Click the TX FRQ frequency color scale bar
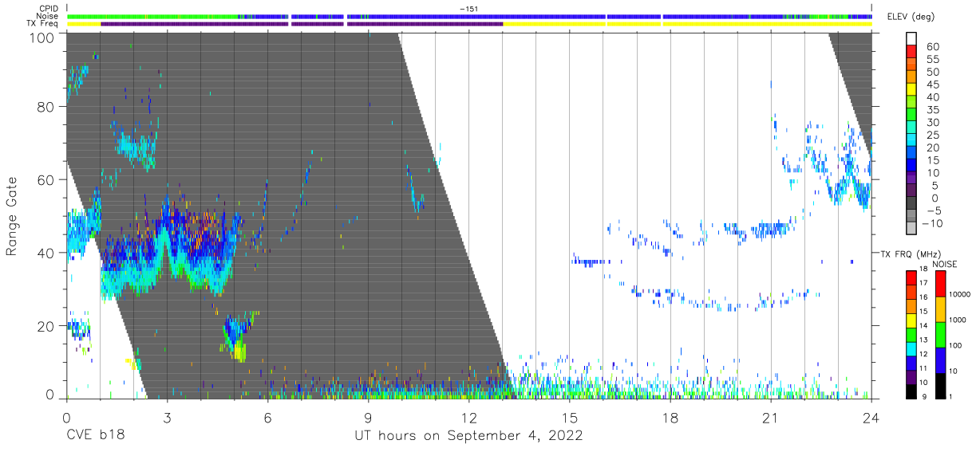This screenshot has width=980, height=452. coord(911,334)
